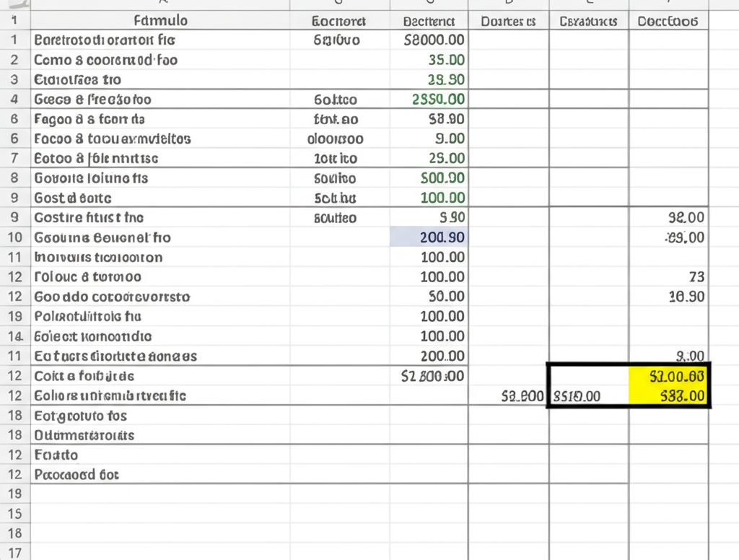Select the row 10 header

pos(15,237)
